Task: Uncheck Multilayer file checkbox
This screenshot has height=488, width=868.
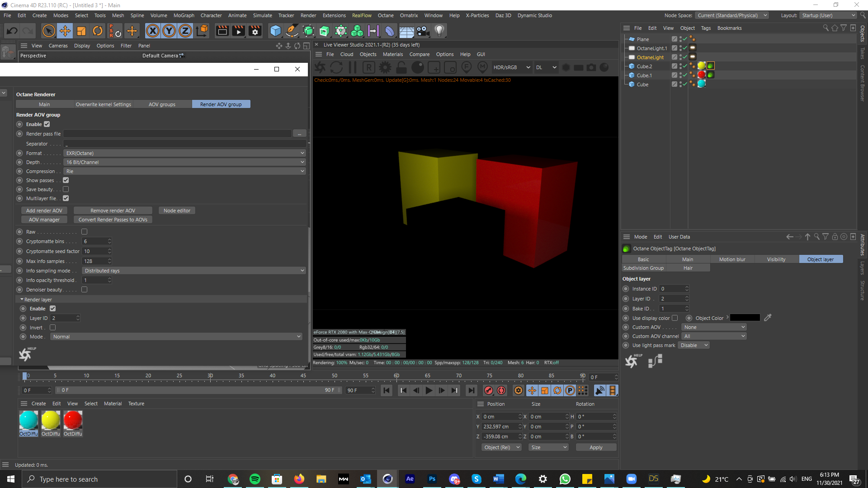Action: 66,198
